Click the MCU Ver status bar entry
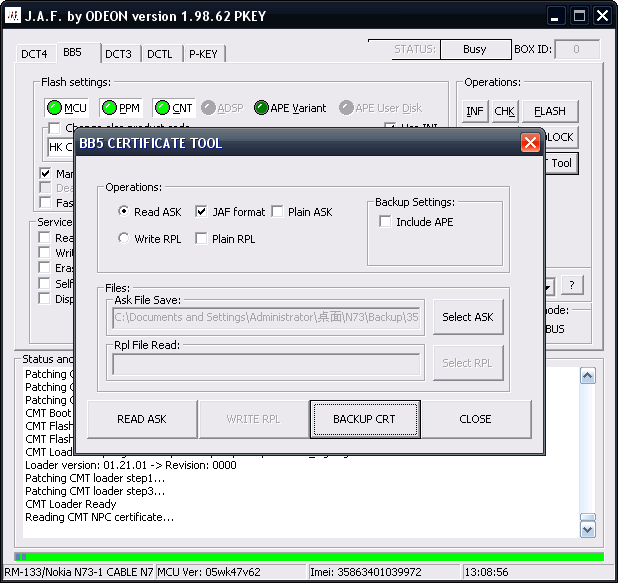 [x=231, y=572]
